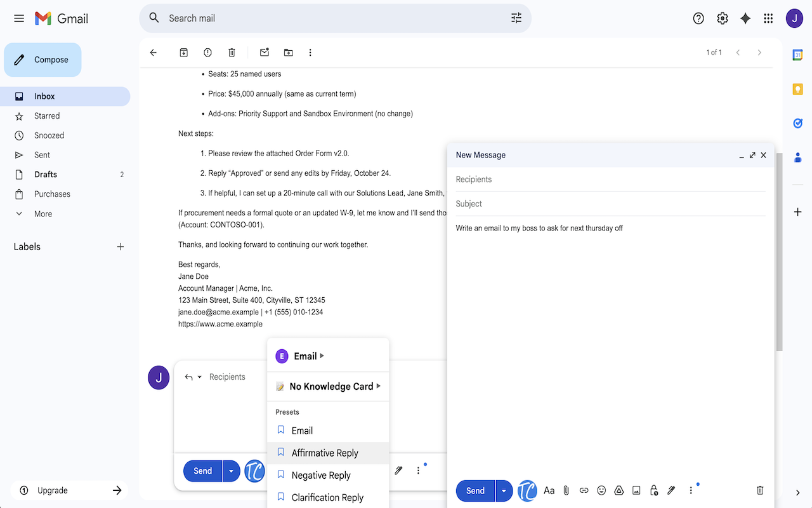Click the Compose button
Image resolution: width=812 pixels, height=508 pixels.
(x=43, y=59)
